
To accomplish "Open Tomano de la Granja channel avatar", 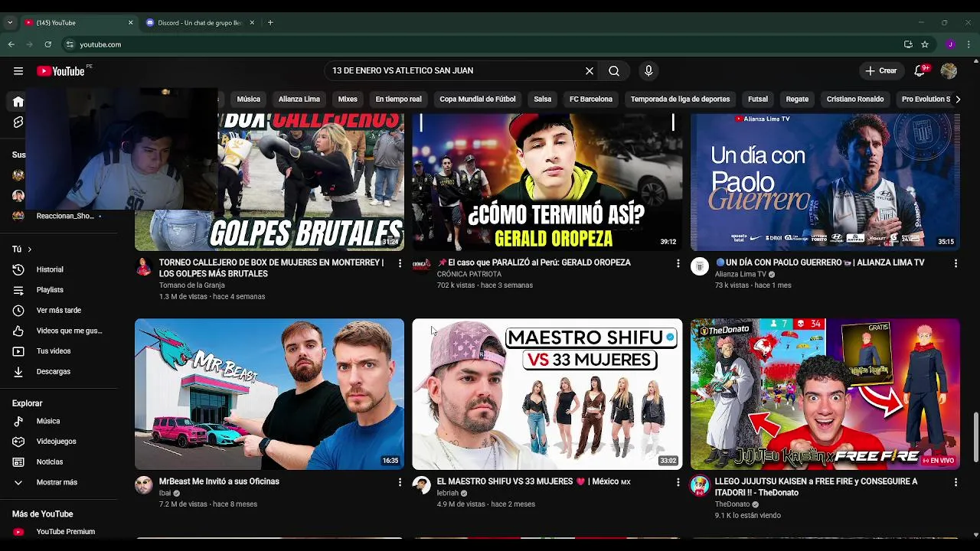I will tap(144, 266).
